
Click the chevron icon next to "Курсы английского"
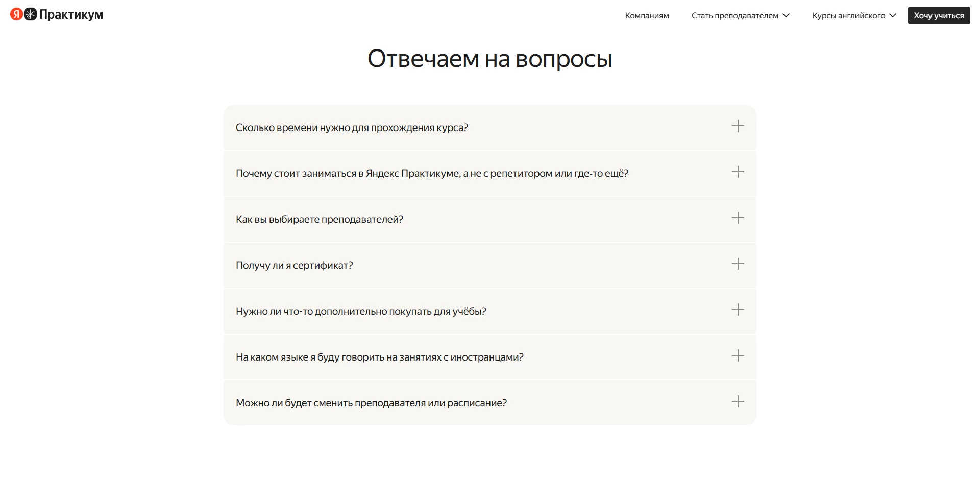892,15
